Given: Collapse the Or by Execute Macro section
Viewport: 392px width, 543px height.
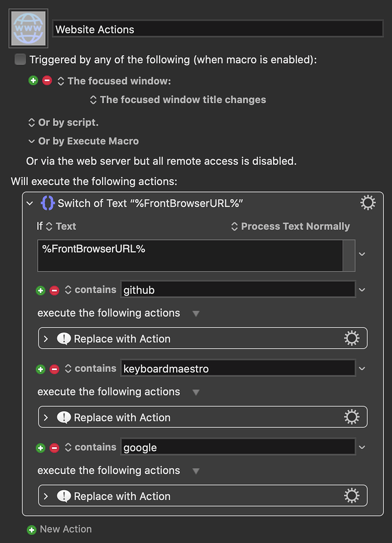Looking at the screenshot, I should [x=32, y=141].
